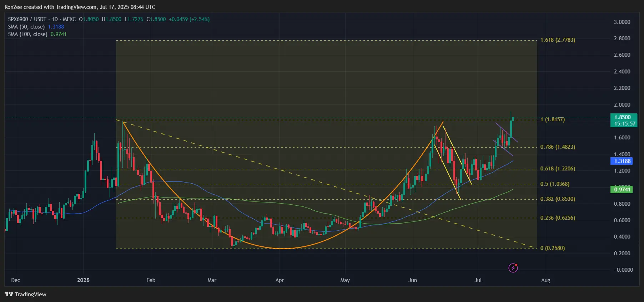
Task: Click the Aug label on time axis
Action: tap(546, 280)
